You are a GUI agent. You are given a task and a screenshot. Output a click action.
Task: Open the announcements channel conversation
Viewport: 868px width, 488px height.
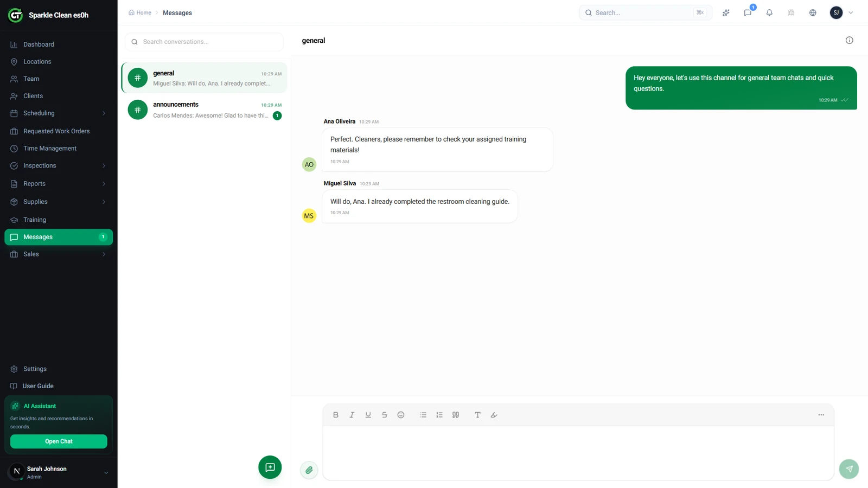205,110
